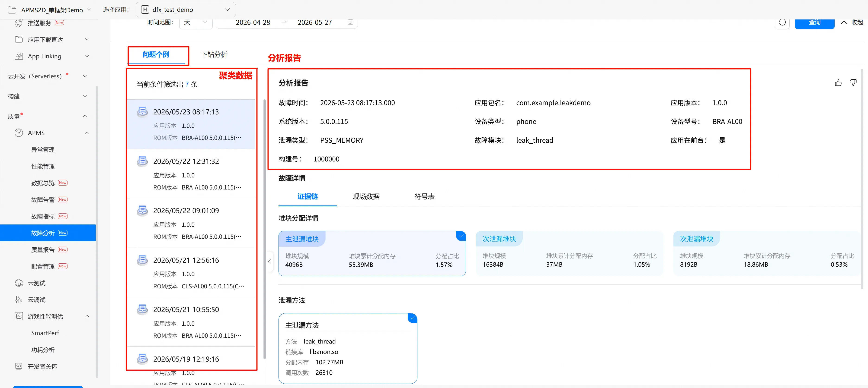Select the 符号表 tab
Viewport: 868px width, 388px height.
pos(425,196)
